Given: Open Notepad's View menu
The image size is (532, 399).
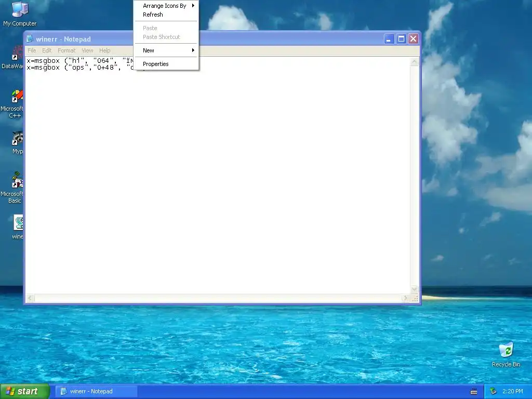Looking at the screenshot, I should [87, 50].
